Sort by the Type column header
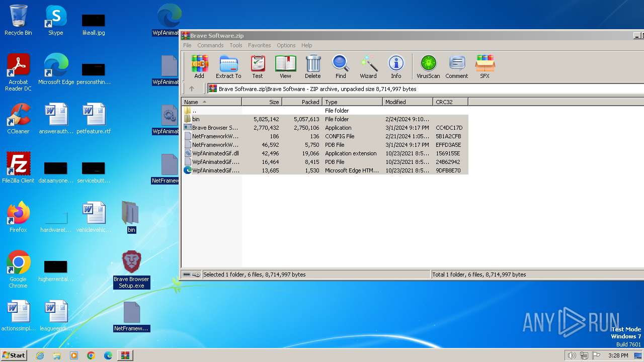The width and height of the screenshot is (644, 362). pyautogui.click(x=352, y=102)
